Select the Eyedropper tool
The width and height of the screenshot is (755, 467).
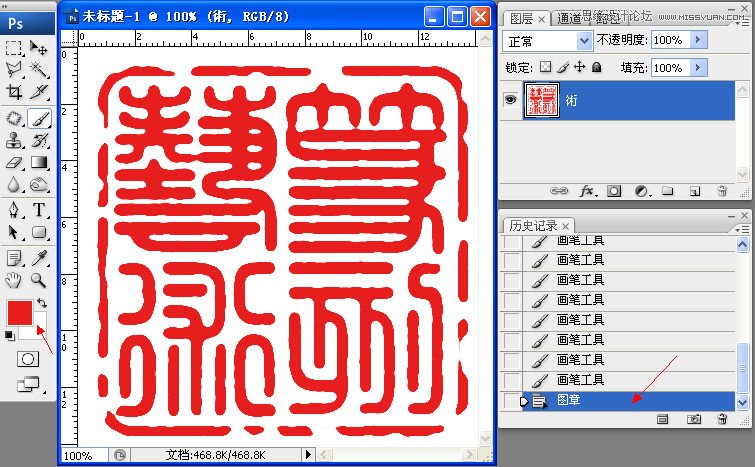[39, 259]
